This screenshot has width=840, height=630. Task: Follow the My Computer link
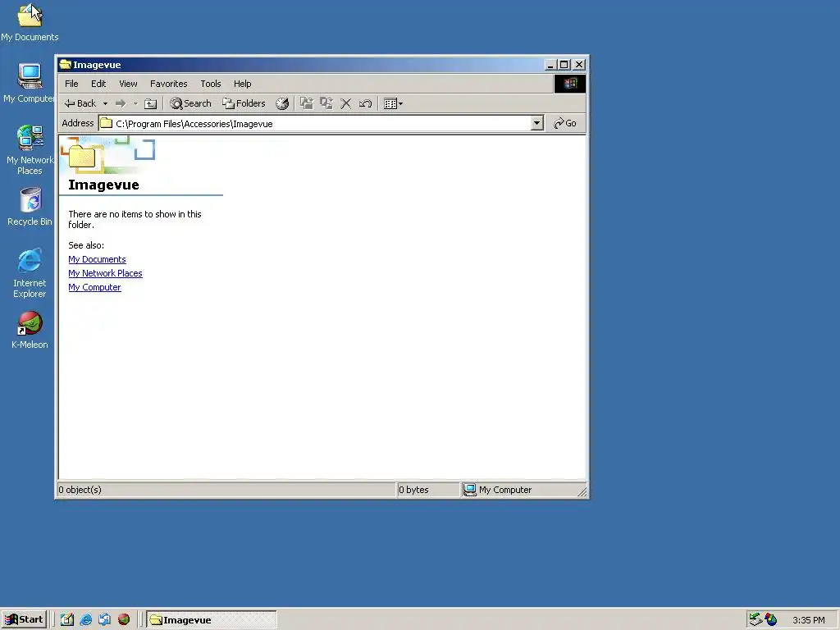point(94,287)
